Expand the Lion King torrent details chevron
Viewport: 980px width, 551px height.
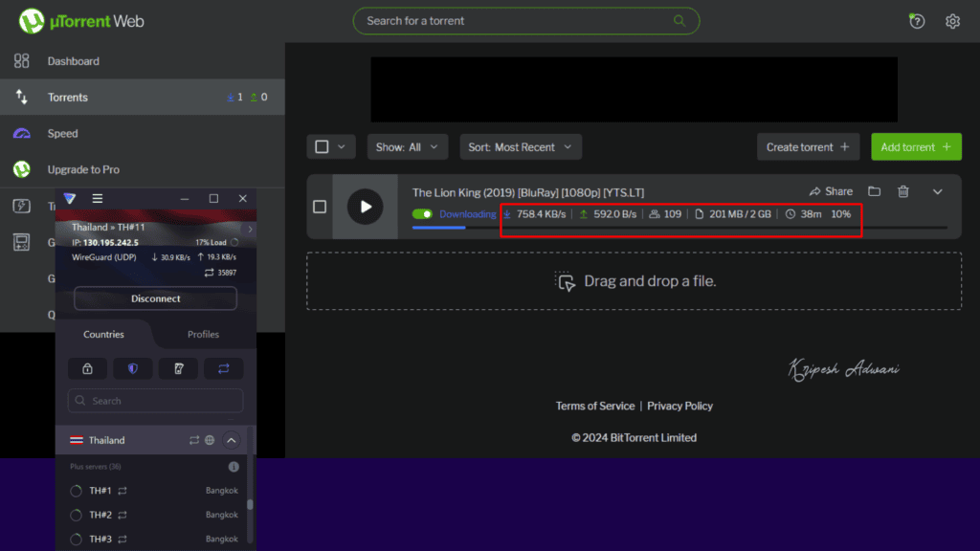tap(938, 191)
